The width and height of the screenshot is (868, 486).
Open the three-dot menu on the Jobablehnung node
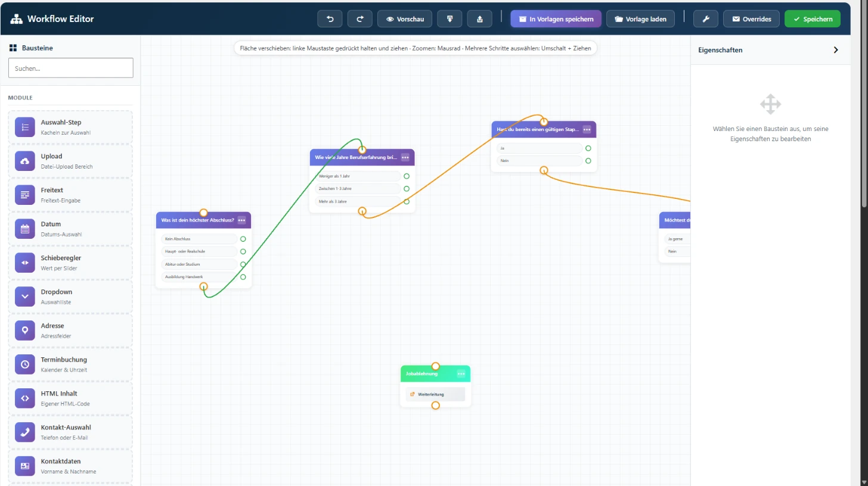(x=461, y=373)
